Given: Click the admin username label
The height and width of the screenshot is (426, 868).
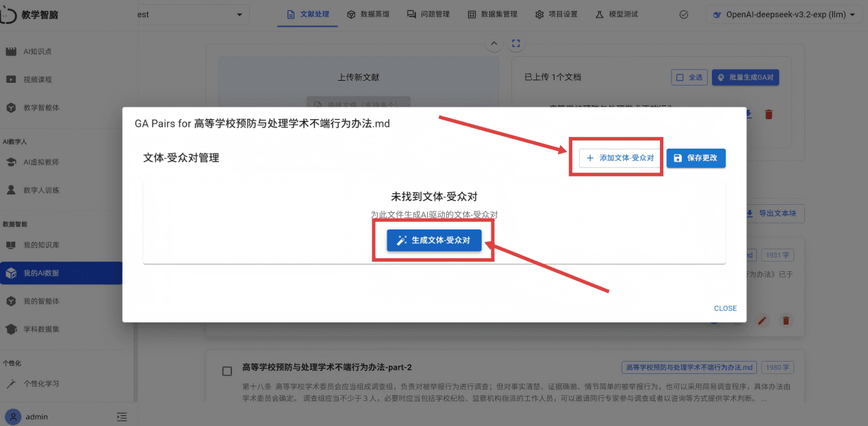Looking at the screenshot, I should [x=37, y=416].
